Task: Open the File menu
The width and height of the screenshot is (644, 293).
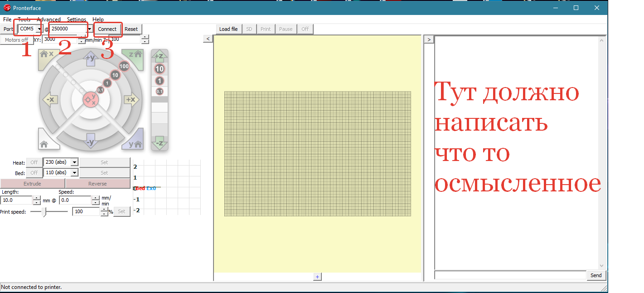Action: pyautogui.click(x=7, y=20)
